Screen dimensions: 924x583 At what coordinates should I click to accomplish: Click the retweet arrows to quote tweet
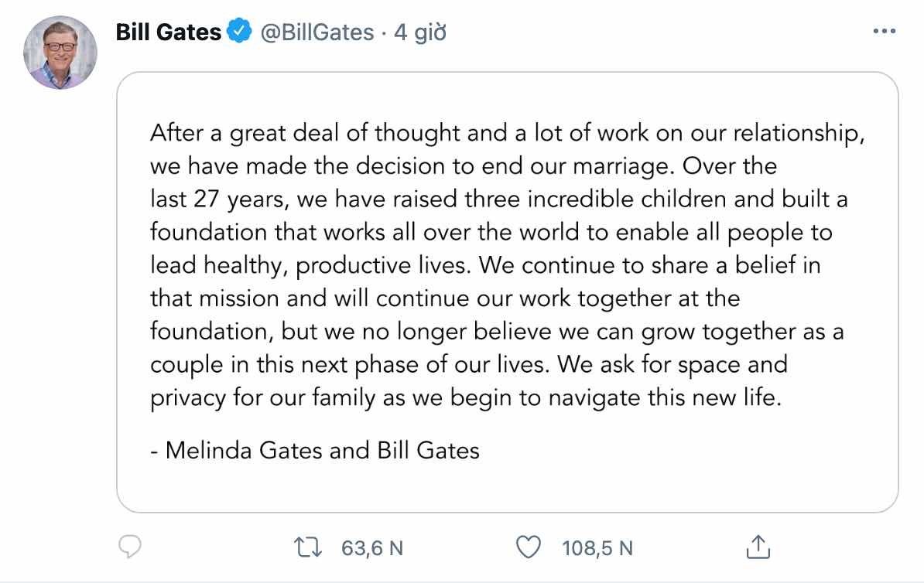click(307, 547)
